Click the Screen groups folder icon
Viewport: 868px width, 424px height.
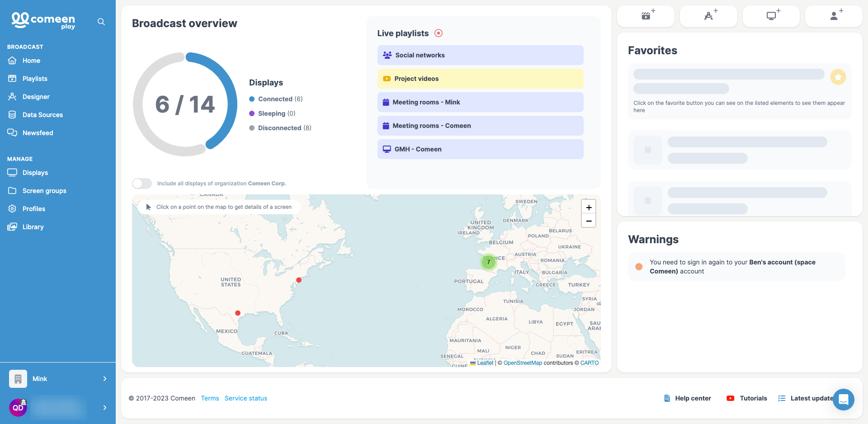(x=12, y=191)
